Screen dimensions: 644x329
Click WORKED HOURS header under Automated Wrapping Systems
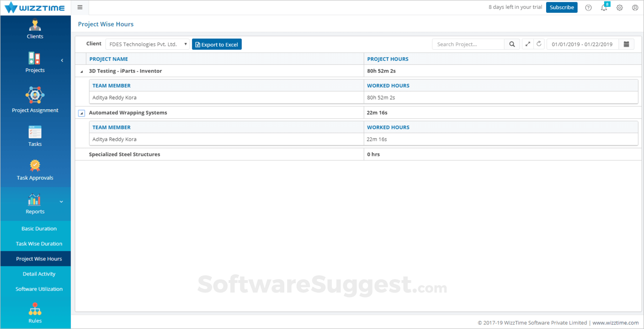[x=388, y=127]
